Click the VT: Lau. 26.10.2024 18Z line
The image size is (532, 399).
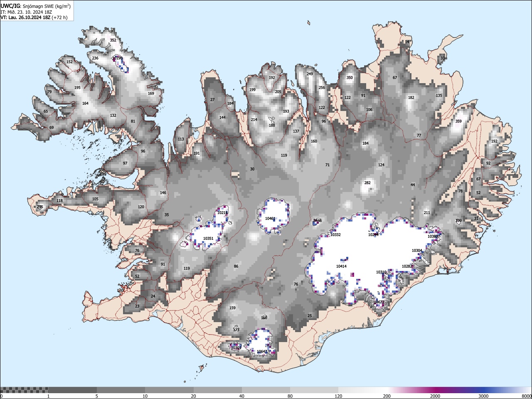pyautogui.click(x=34, y=17)
